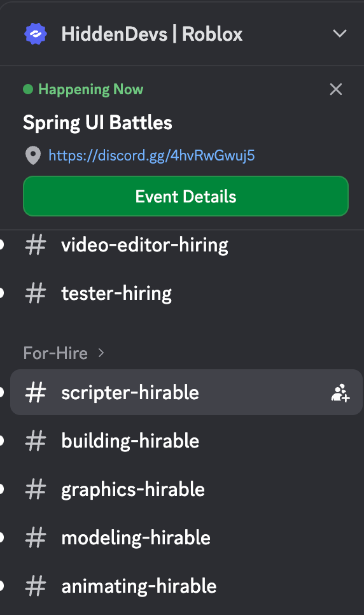This screenshot has width=364, height=615.
Task: Click the hash icon beside building-hirable
Action: [x=36, y=441]
